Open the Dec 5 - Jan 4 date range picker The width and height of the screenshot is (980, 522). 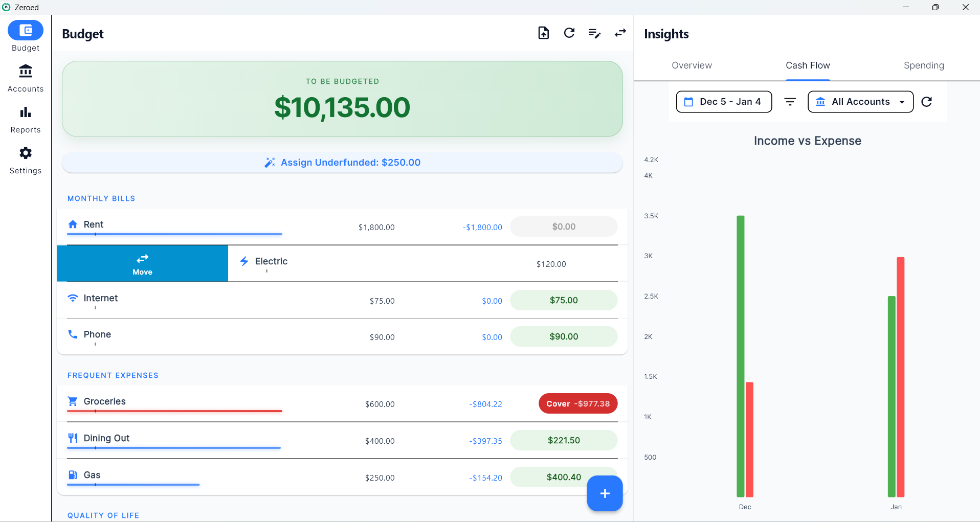click(724, 102)
